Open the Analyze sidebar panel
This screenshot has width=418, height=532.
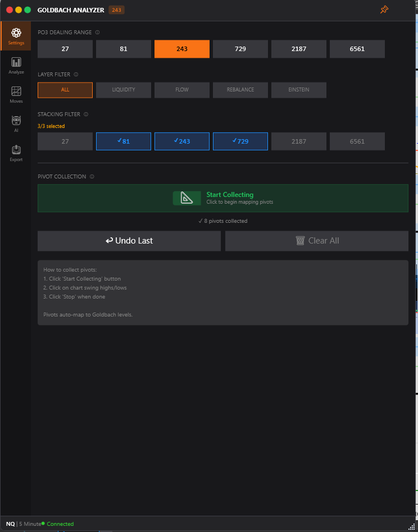16,65
